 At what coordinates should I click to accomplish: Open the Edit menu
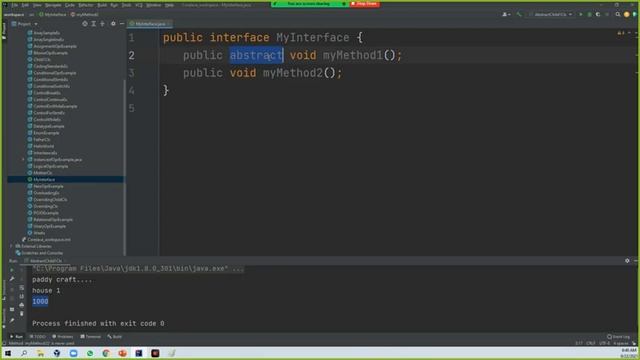pyautogui.click(x=25, y=5)
